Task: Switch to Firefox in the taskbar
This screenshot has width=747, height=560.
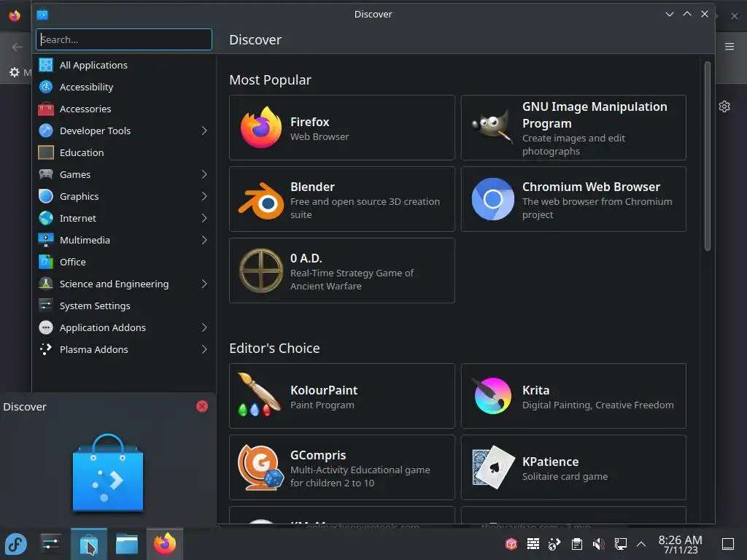Action: [x=165, y=544]
